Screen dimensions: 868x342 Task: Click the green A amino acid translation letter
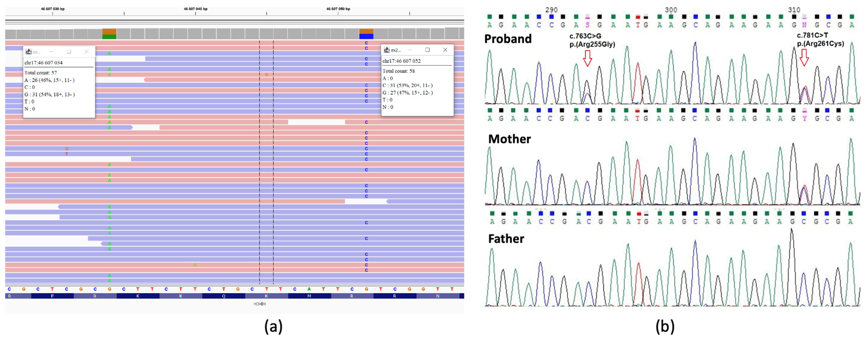pyautogui.click(x=309, y=289)
